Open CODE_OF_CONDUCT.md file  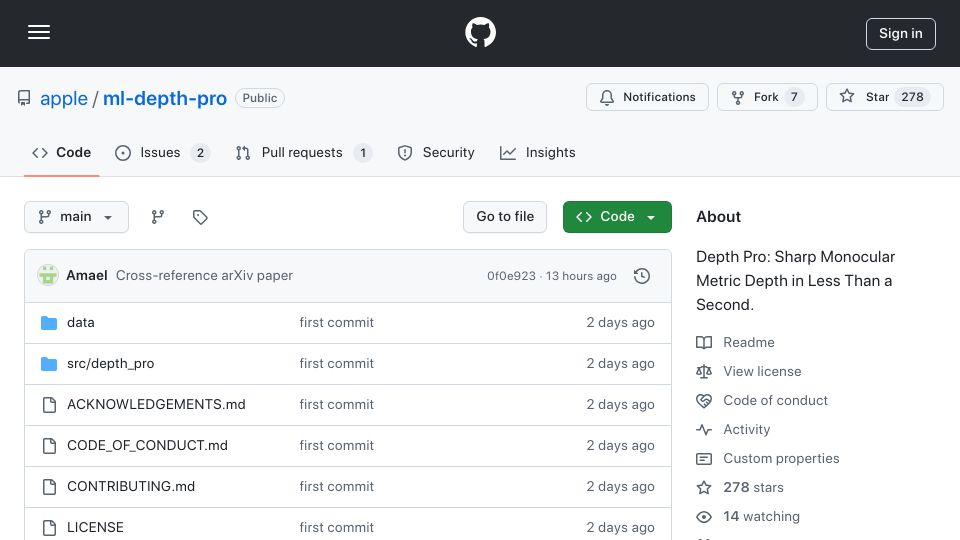tap(147, 446)
